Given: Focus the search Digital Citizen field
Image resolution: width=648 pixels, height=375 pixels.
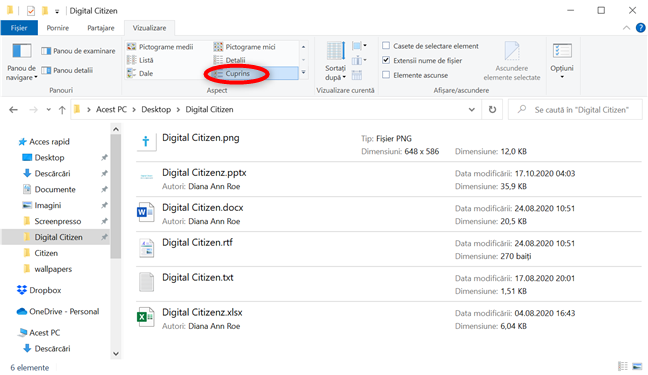Looking at the screenshot, I should click(575, 110).
